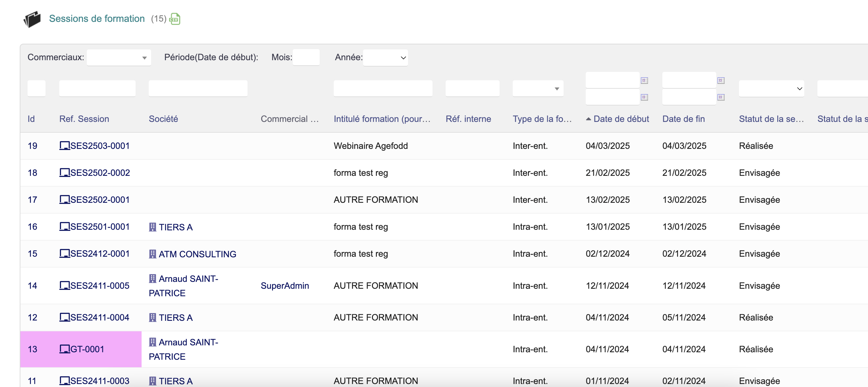Click the Intitulé formation filter field

tap(383, 89)
